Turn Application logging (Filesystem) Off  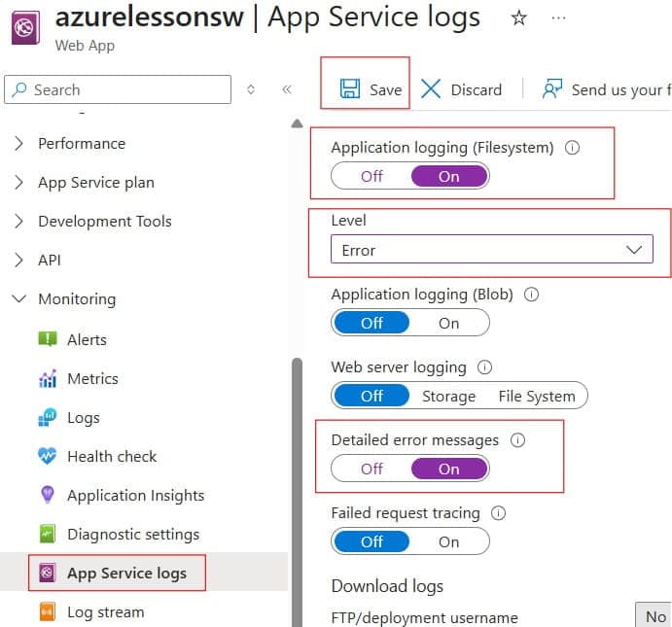(371, 176)
